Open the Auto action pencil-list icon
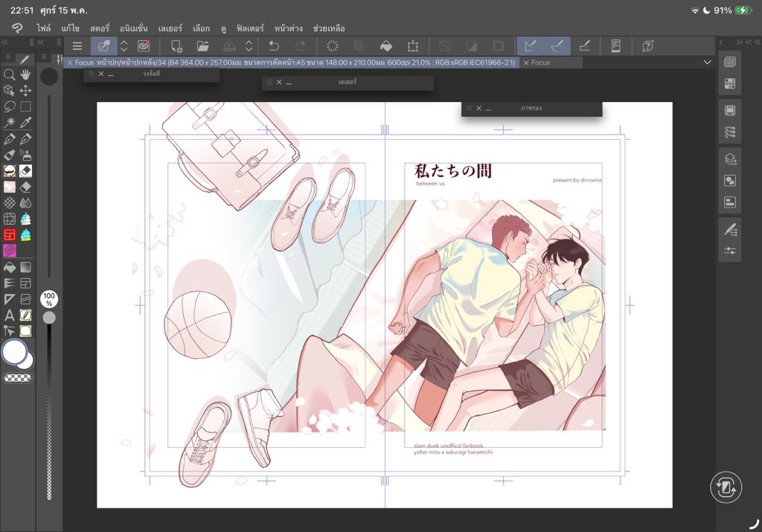 tap(730, 229)
